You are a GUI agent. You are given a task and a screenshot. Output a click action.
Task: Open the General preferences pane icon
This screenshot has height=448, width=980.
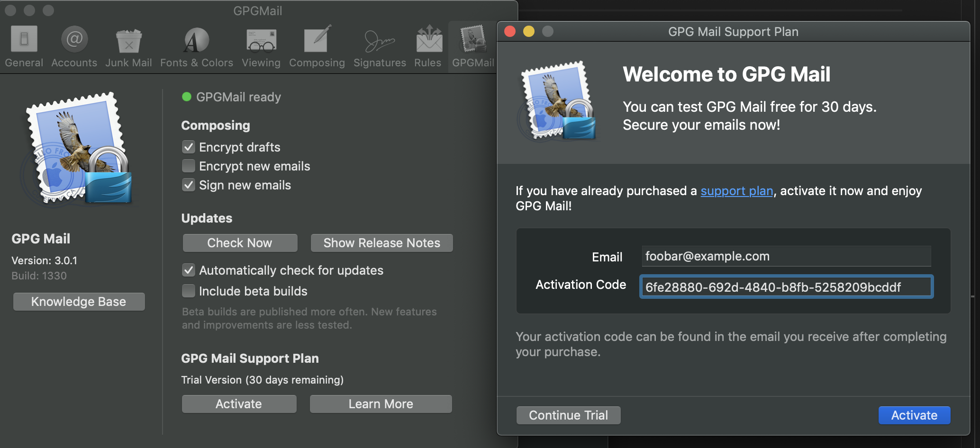pos(24,39)
